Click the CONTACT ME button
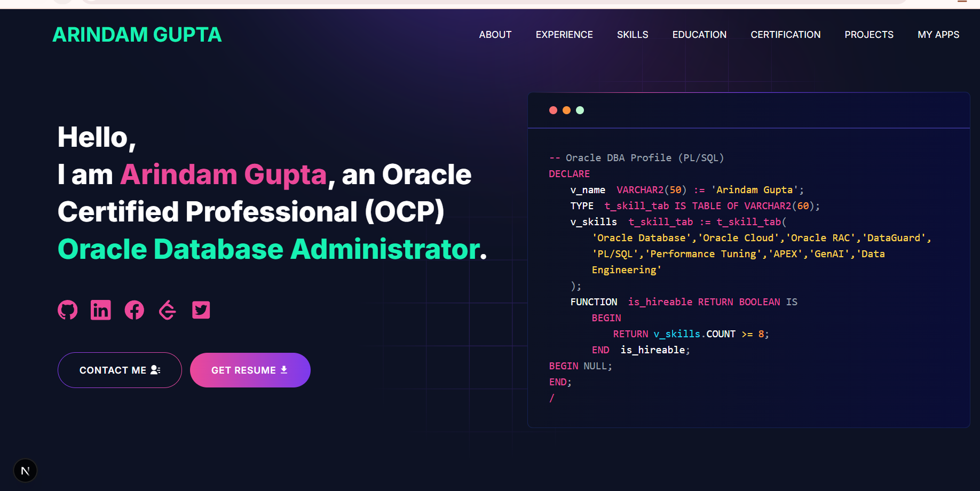 click(x=120, y=369)
